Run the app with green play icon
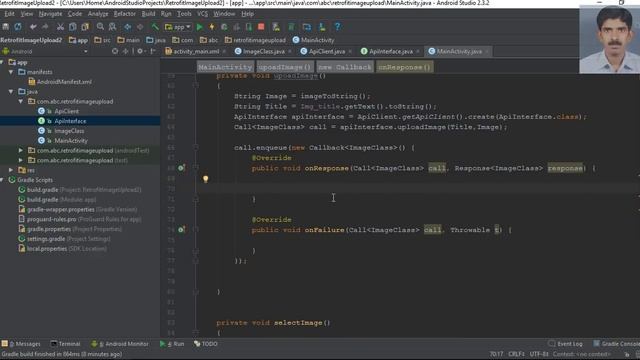 pyautogui.click(x=200, y=27)
